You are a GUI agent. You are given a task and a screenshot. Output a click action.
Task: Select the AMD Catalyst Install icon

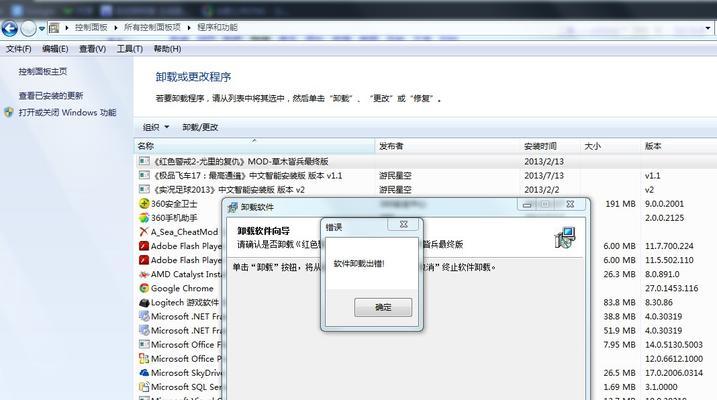pos(144,274)
